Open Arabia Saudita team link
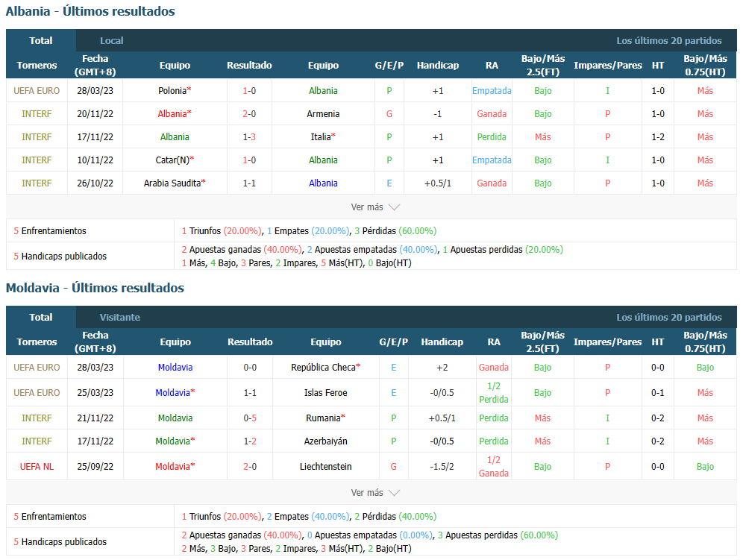The image size is (743, 560). (x=175, y=183)
